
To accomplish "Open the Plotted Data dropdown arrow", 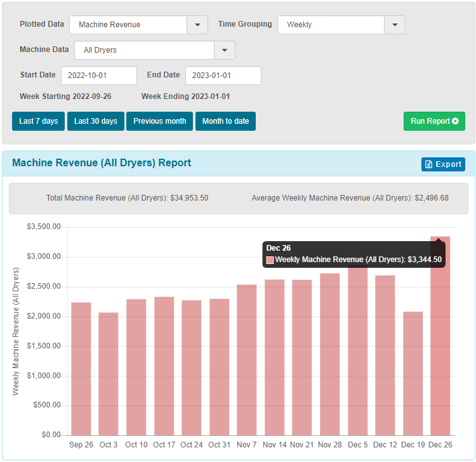I will point(197,25).
